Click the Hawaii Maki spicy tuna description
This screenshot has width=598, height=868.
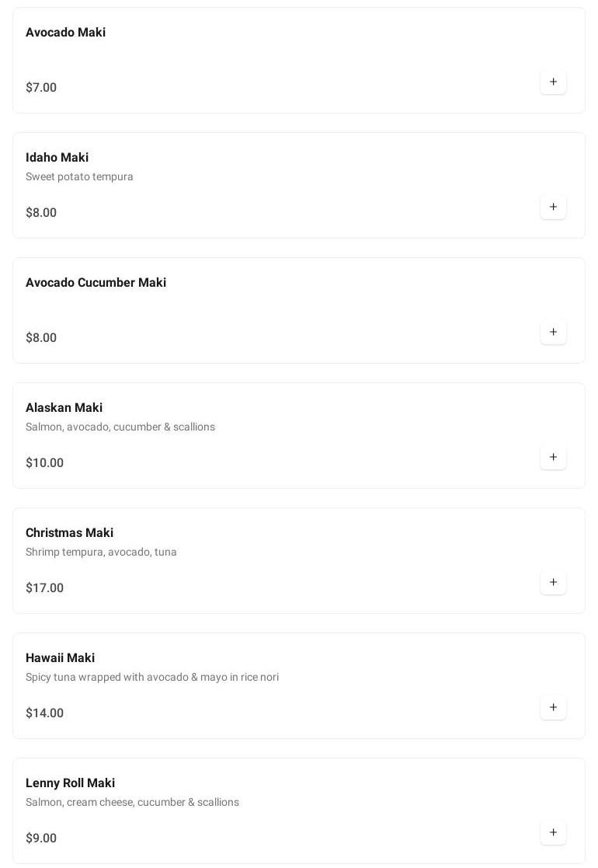click(152, 677)
